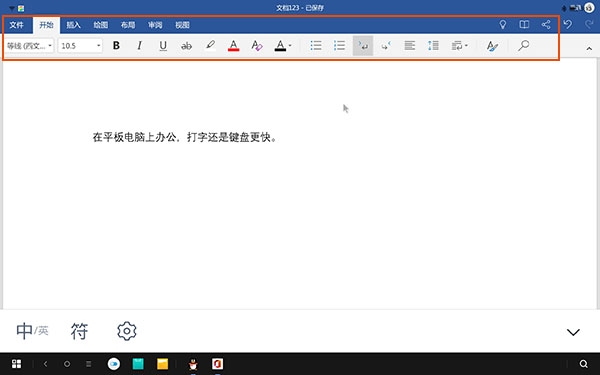This screenshot has width=600, height=375.
Task: Click the Tell Me lightbulb icon
Action: (x=503, y=25)
